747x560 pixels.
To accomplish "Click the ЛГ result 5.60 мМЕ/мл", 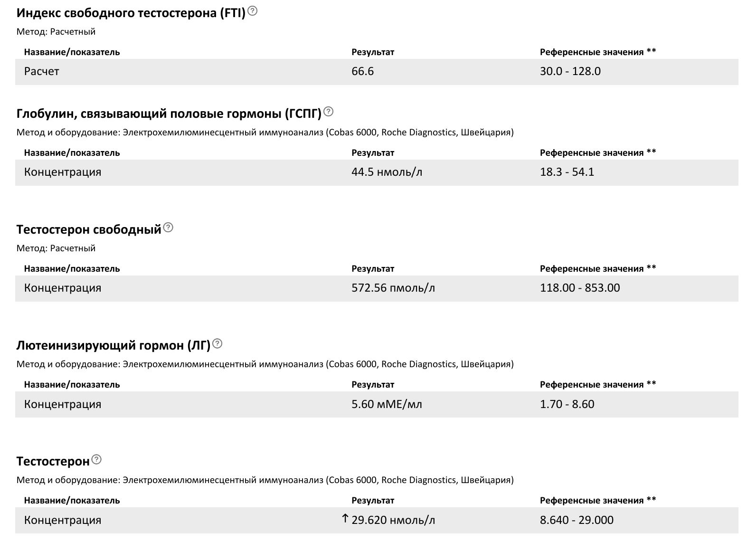I will coord(387,404).
